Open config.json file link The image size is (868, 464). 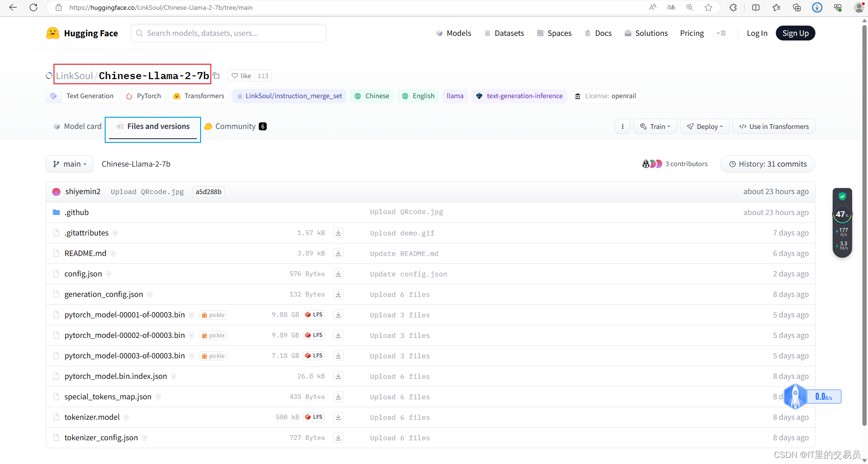tap(83, 274)
